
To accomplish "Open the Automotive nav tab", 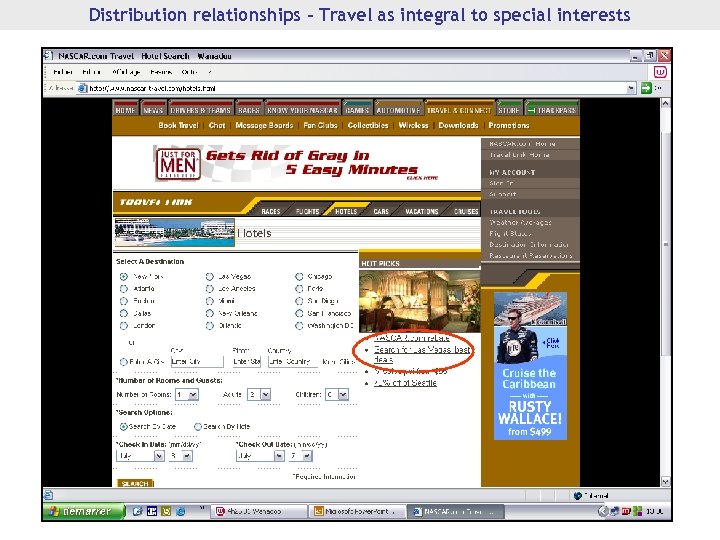I will point(398,110).
